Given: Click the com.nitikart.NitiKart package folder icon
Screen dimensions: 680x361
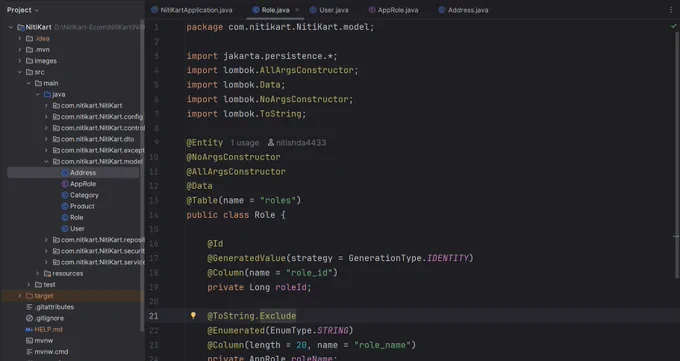Looking at the screenshot, I should [x=56, y=105].
